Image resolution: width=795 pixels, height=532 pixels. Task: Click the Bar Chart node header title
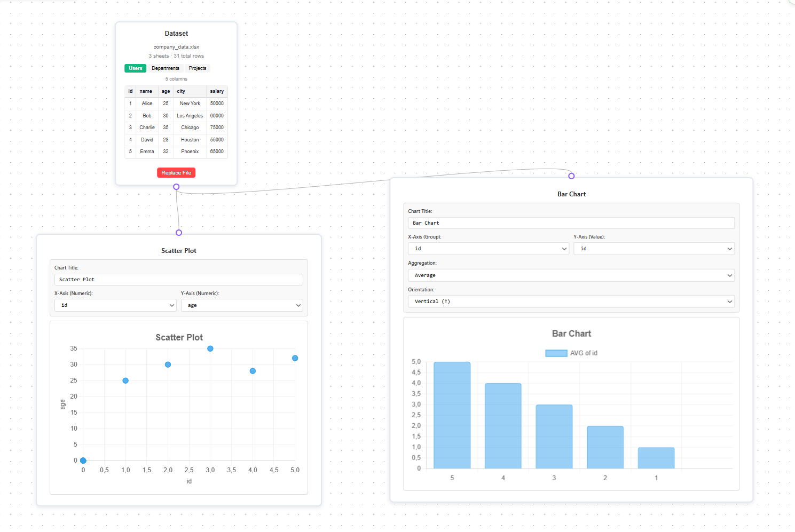571,194
